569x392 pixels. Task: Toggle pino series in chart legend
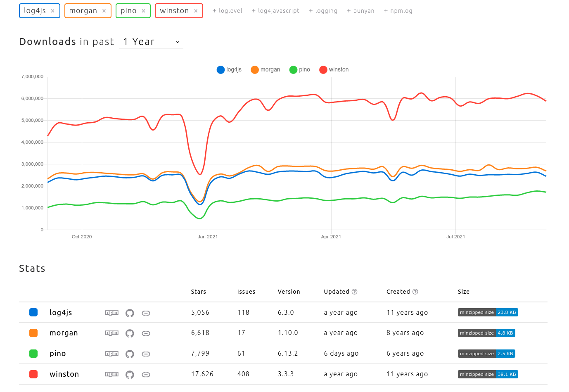(x=300, y=70)
